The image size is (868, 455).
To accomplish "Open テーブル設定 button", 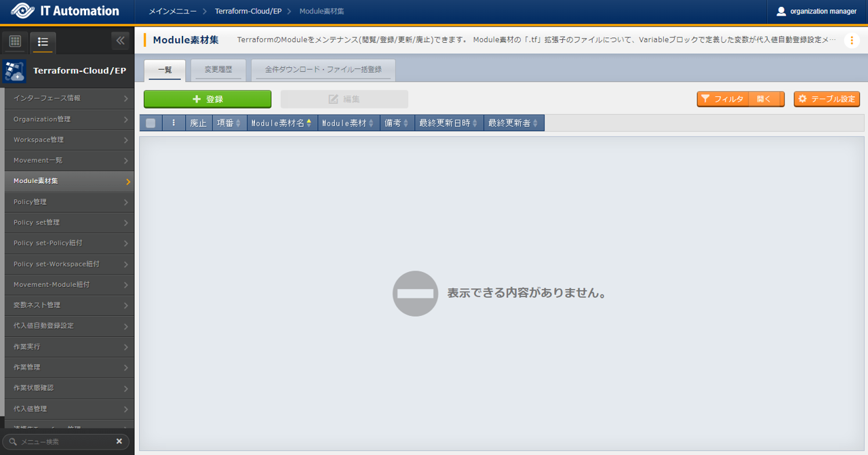I will click(x=826, y=99).
